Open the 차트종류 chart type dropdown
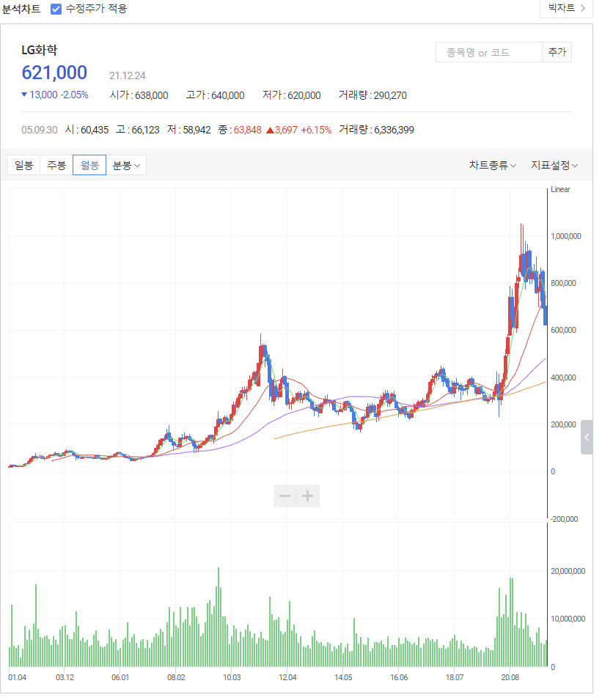 click(x=493, y=165)
